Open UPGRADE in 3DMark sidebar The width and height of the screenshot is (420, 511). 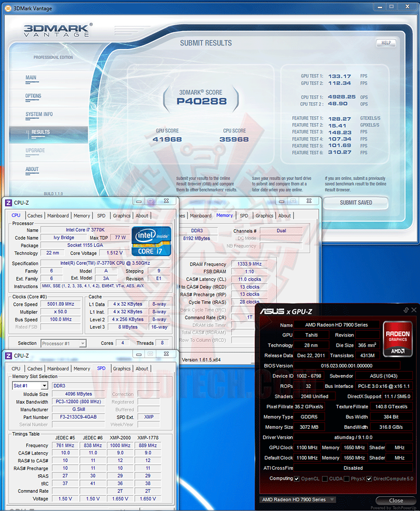point(35,150)
